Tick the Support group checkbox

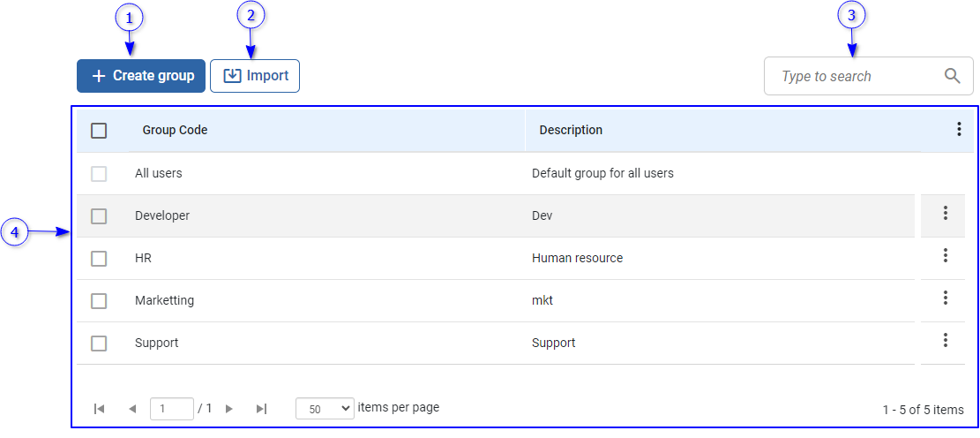(x=99, y=344)
